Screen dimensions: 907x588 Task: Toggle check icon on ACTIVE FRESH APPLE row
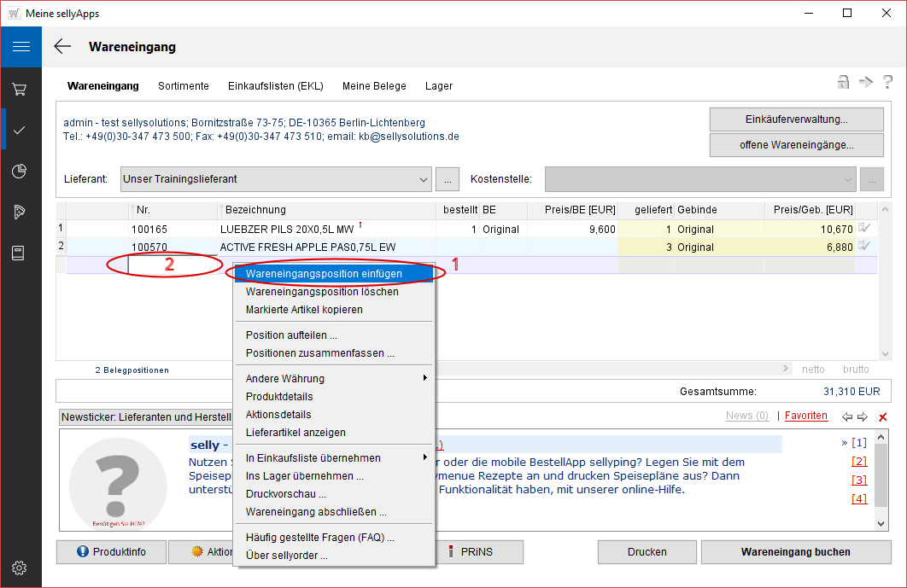865,246
